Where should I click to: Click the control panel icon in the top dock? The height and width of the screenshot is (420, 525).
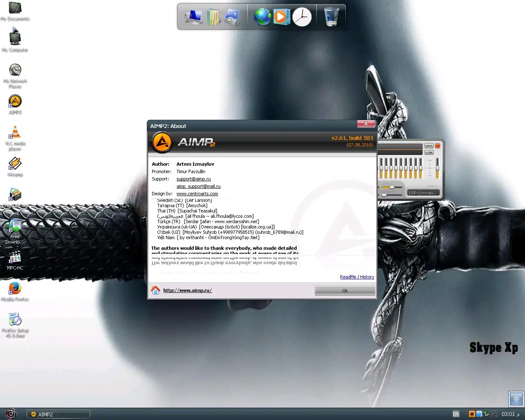pos(232,17)
